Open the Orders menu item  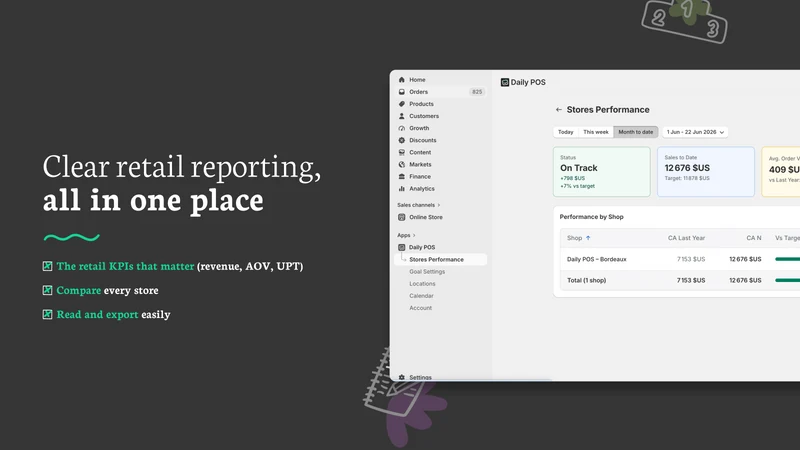tap(418, 92)
